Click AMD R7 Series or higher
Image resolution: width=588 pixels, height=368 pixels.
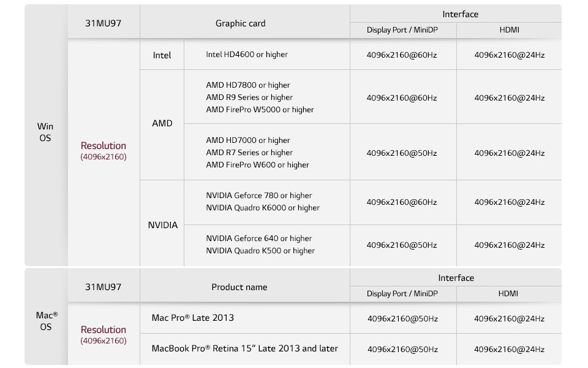point(249,153)
